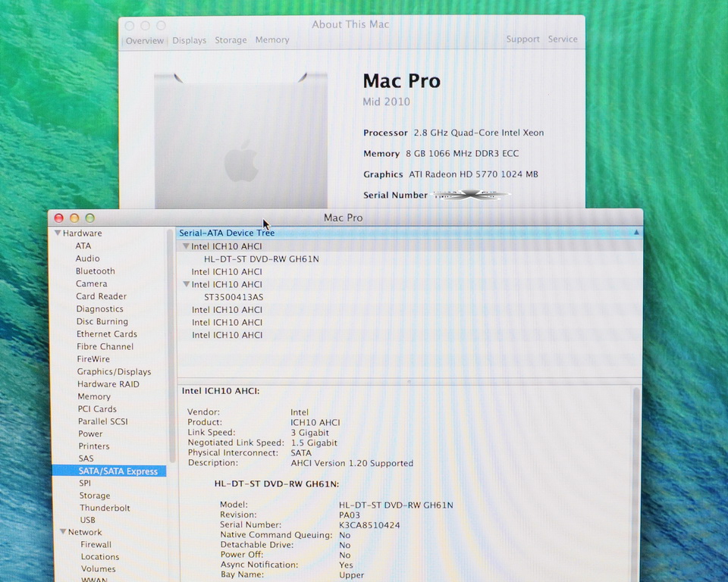Collapse the Network section in sidebar
The width and height of the screenshot is (728, 582).
[x=63, y=532]
